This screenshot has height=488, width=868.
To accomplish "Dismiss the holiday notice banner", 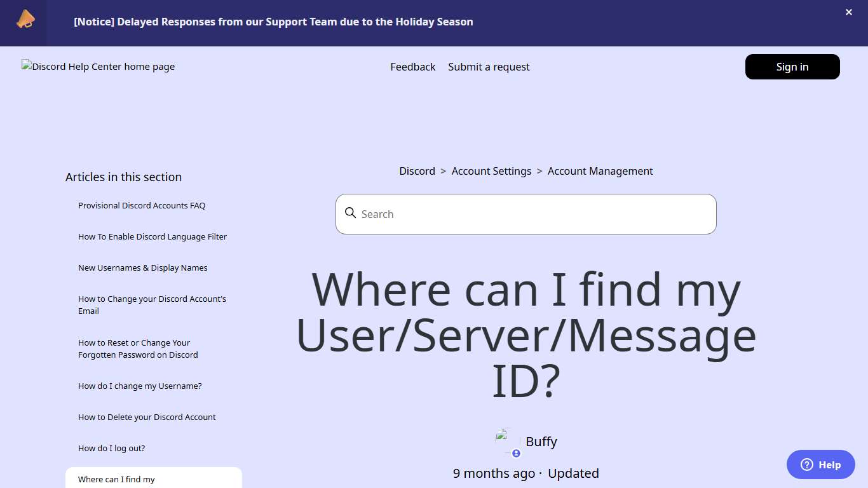I will click(848, 12).
